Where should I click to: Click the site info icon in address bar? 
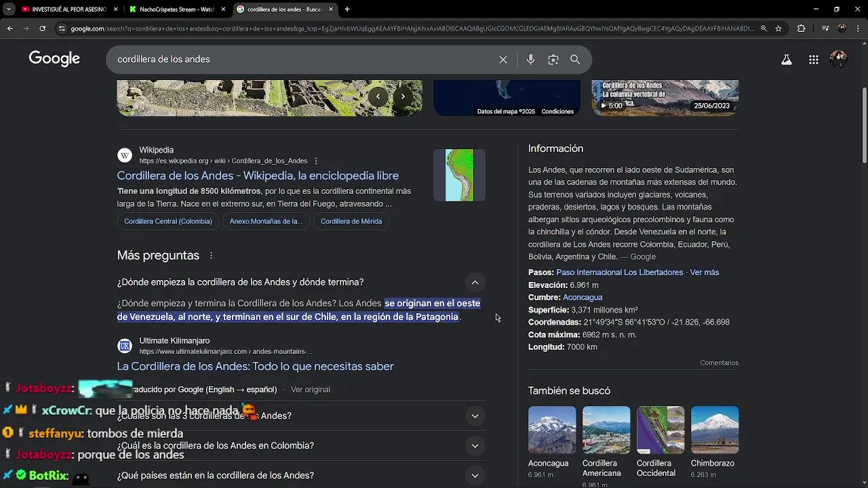coord(62,28)
